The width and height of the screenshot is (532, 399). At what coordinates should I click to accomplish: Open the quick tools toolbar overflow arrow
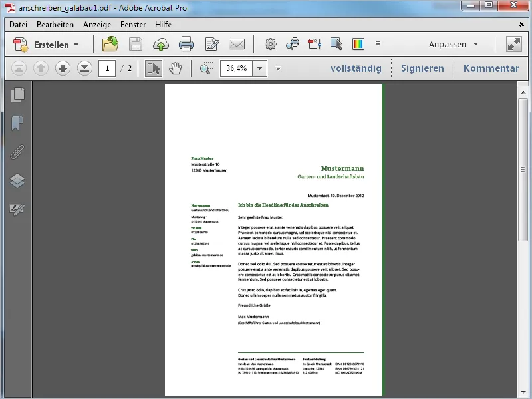click(378, 44)
